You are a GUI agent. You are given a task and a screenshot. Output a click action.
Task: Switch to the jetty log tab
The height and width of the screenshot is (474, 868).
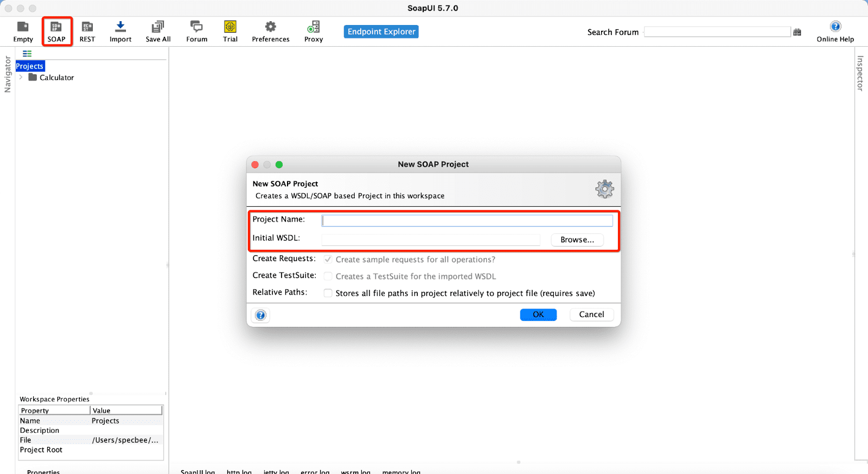click(x=276, y=471)
